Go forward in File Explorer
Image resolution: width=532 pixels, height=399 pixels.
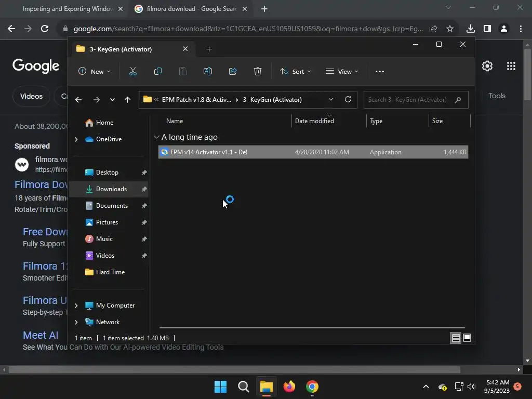tap(96, 100)
